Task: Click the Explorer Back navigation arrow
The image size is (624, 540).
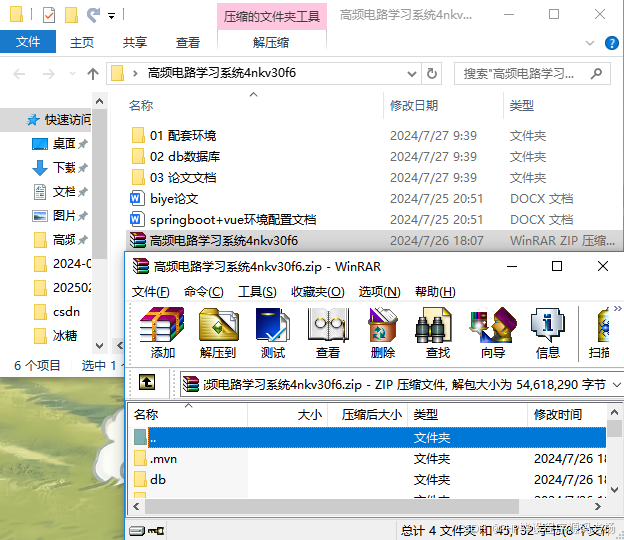Action: 19,74
